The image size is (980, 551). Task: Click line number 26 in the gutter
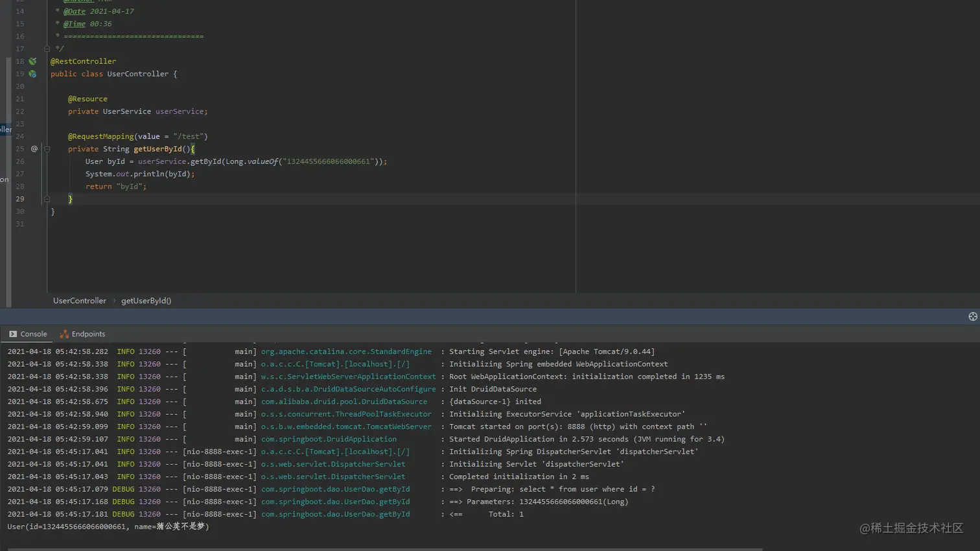coord(20,161)
